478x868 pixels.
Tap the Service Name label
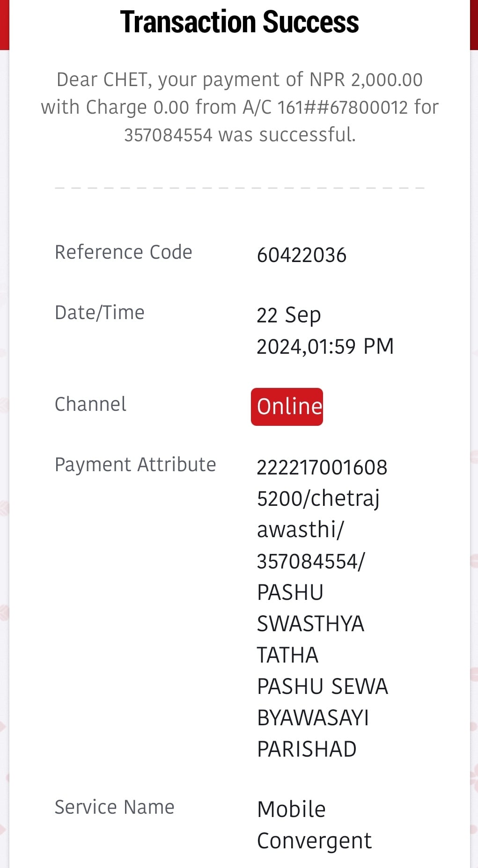pos(115,807)
